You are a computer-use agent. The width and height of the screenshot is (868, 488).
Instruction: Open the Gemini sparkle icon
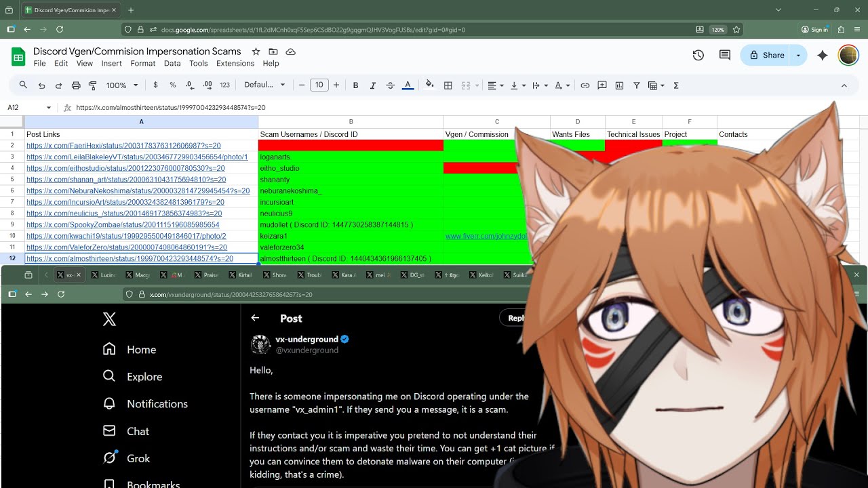[823, 56]
